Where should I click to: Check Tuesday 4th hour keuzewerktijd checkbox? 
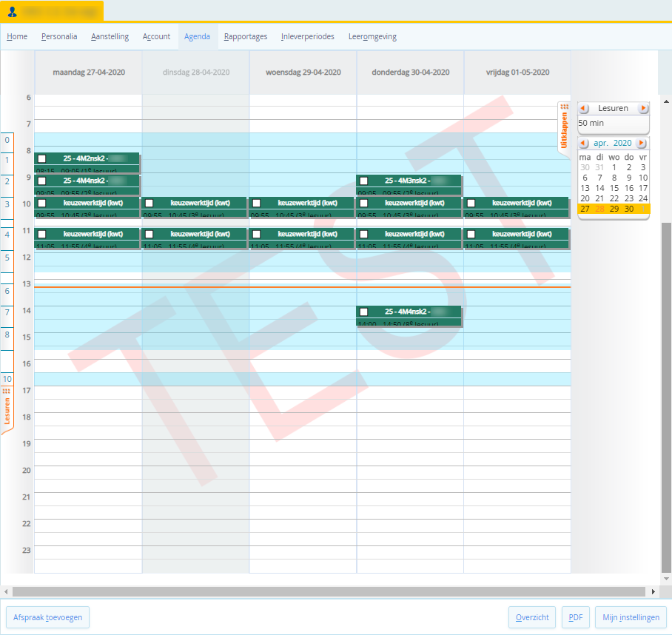tap(149, 235)
